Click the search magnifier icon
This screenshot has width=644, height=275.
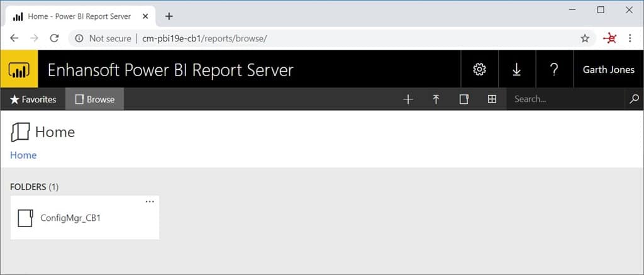(634, 99)
